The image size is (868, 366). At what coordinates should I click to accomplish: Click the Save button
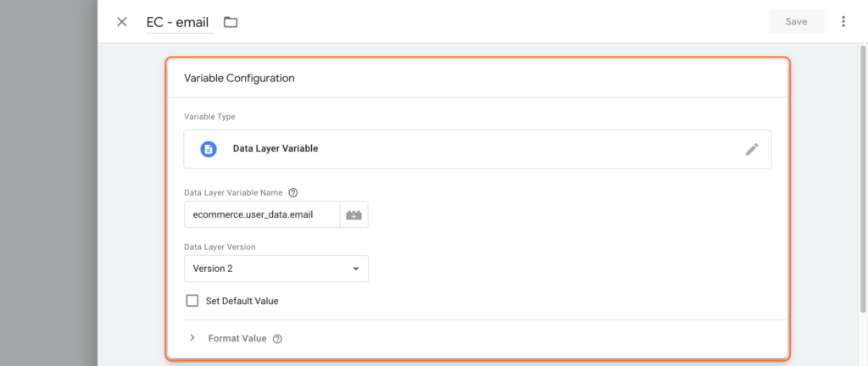796,21
